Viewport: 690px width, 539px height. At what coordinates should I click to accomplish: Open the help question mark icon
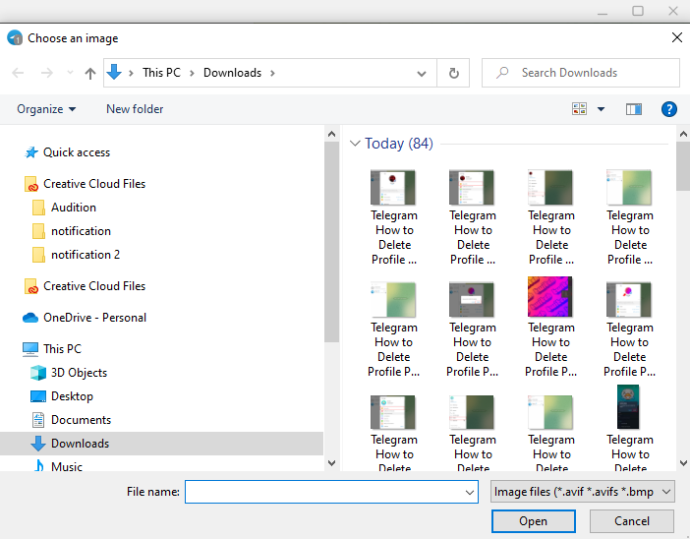click(669, 109)
